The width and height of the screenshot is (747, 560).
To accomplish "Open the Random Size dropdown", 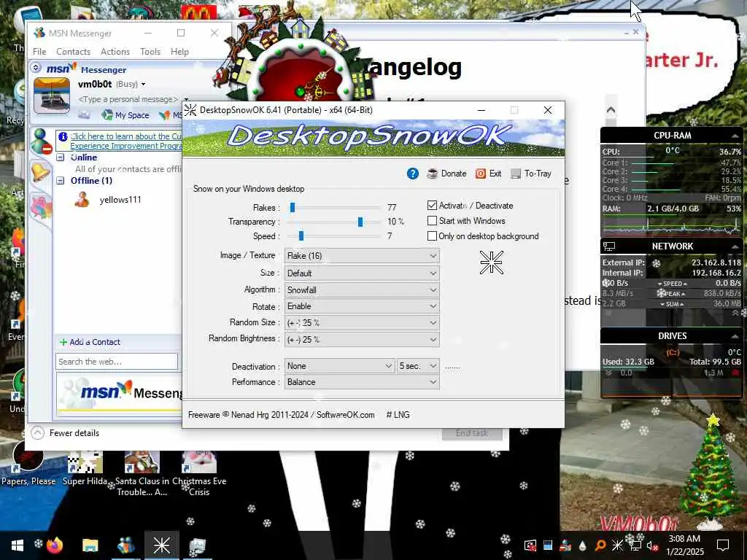I will click(362, 323).
